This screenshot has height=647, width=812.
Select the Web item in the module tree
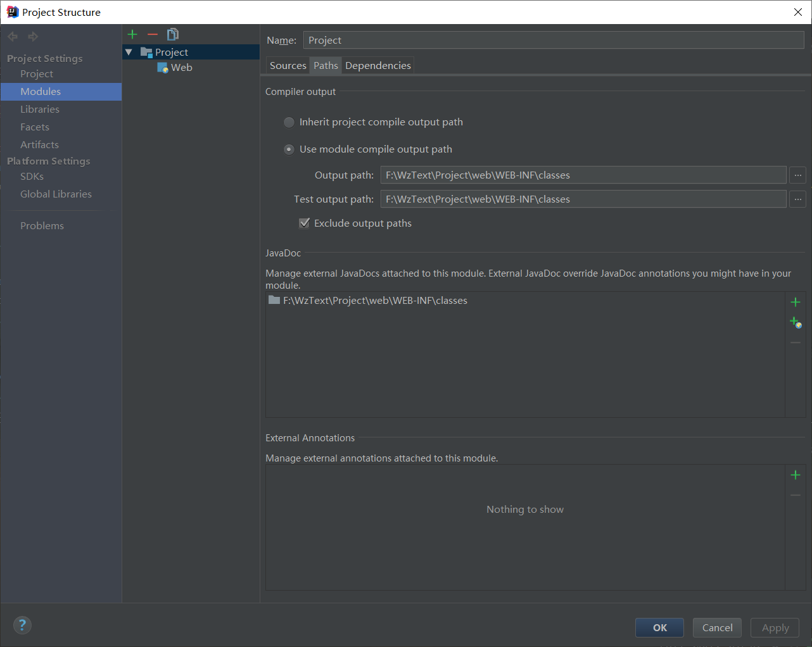click(x=181, y=68)
